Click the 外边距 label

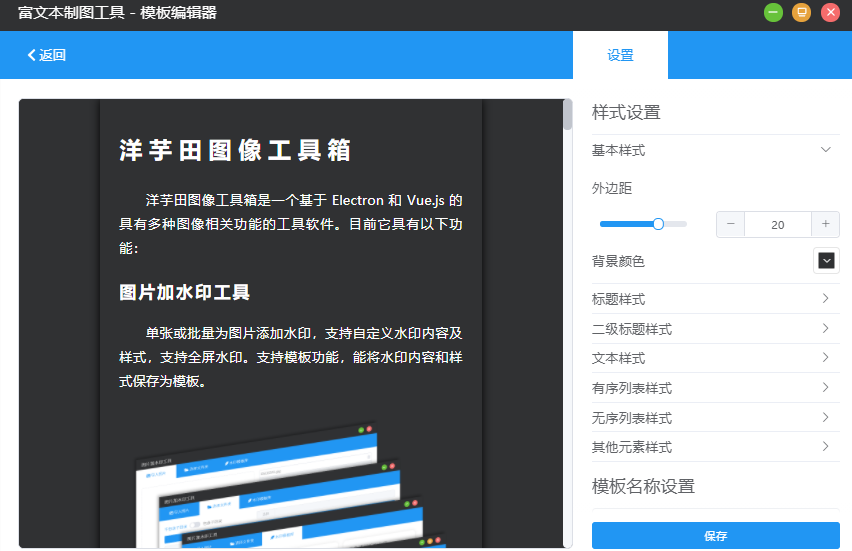(x=612, y=189)
